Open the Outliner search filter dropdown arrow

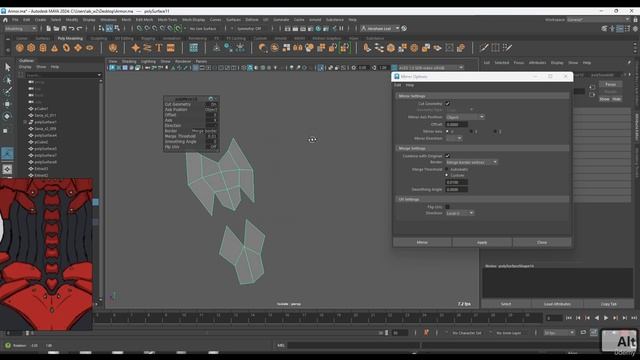(99, 75)
